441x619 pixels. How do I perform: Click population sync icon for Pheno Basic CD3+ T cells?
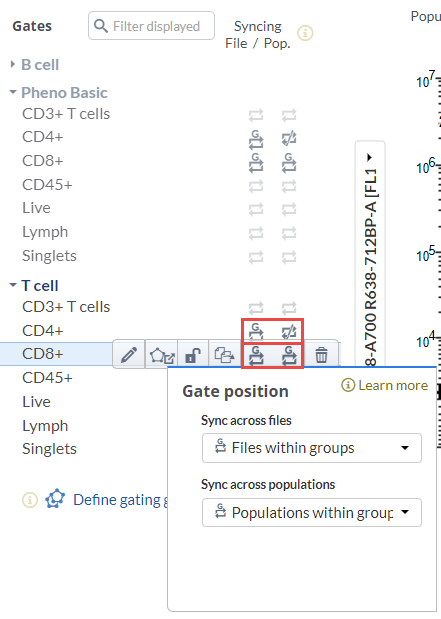pos(289,115)
